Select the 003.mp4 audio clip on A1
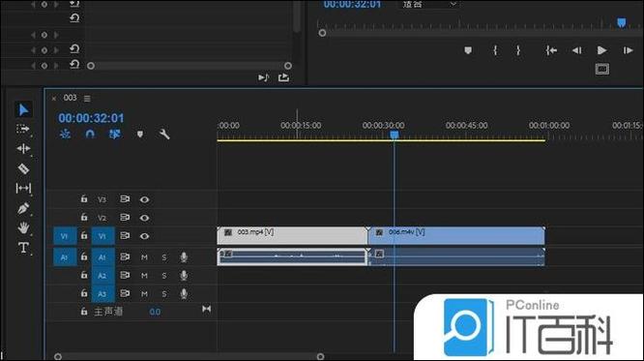The height and width of the screenshot is (361, 644). point(292,256)
